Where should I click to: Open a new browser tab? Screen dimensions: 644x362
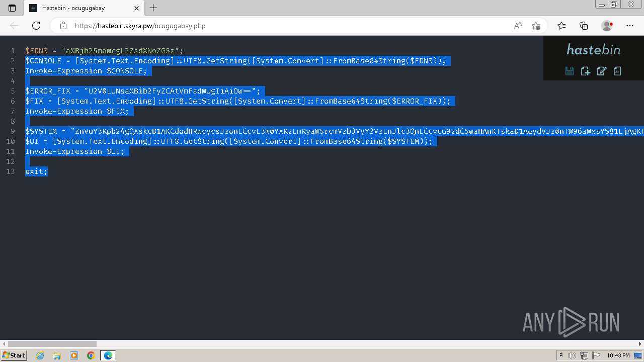click(x=153, y=8)
